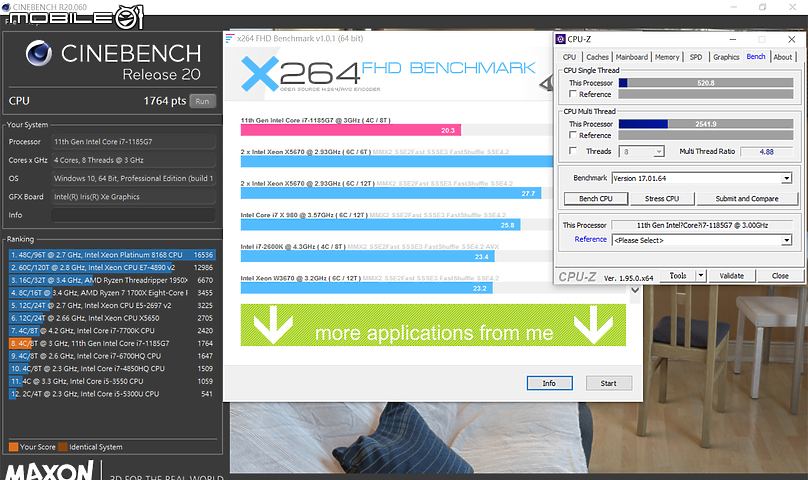Click the Intel Xeon W3670 result bar 23.2
Image resolution: width=808 pixels, height=480 pixels.
click(x=366, y=288)
